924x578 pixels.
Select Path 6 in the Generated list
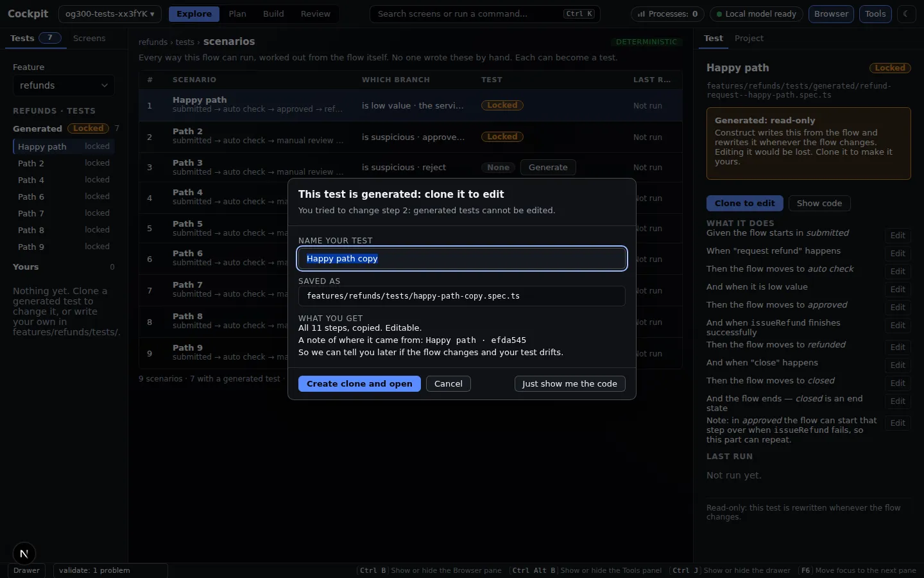click(64, 197)
